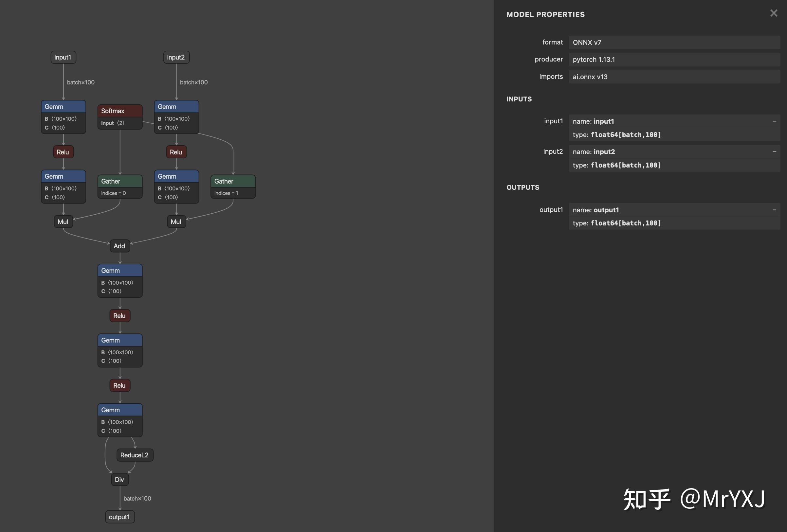Image resolution: width=787 pixels, height=532 pixels.
Task: Collapse input1 details with its minus control
Action: [x=775, y=121]
